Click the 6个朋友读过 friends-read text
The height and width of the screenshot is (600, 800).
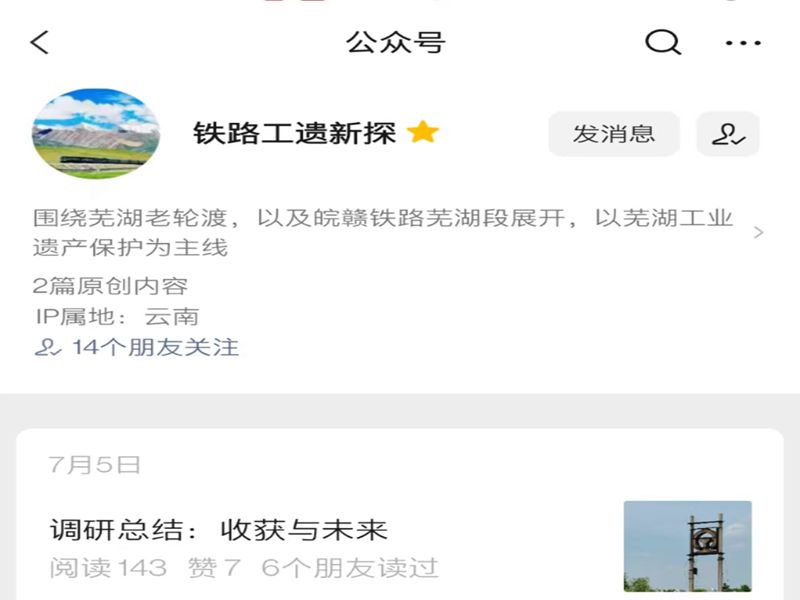(350, 568)
